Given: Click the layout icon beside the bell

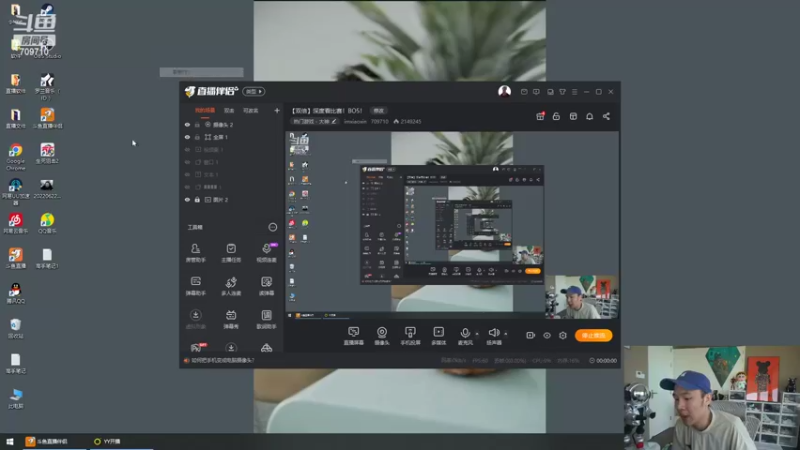Looking at the screenshot, I should 573,116.
